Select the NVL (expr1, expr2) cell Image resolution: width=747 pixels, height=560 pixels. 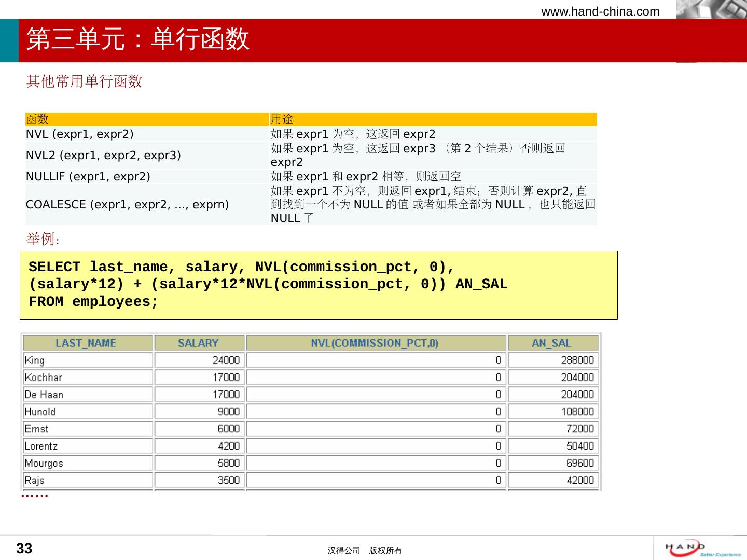click(x=80, y=134)
